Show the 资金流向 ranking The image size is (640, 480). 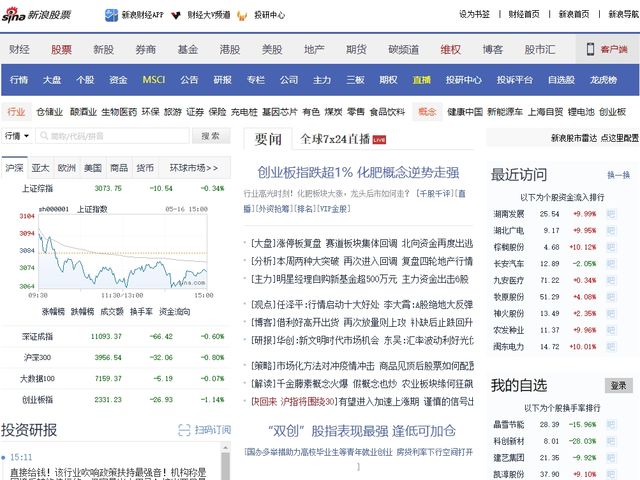coord(174,312)
